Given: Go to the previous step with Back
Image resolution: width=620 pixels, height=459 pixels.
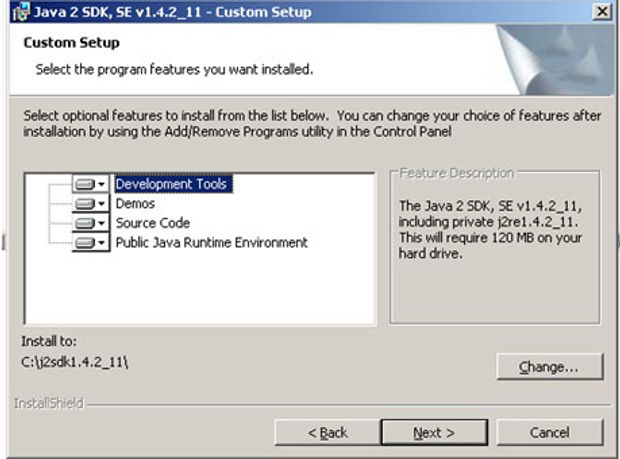Looking at the screenshot, I should coord(327,433).
